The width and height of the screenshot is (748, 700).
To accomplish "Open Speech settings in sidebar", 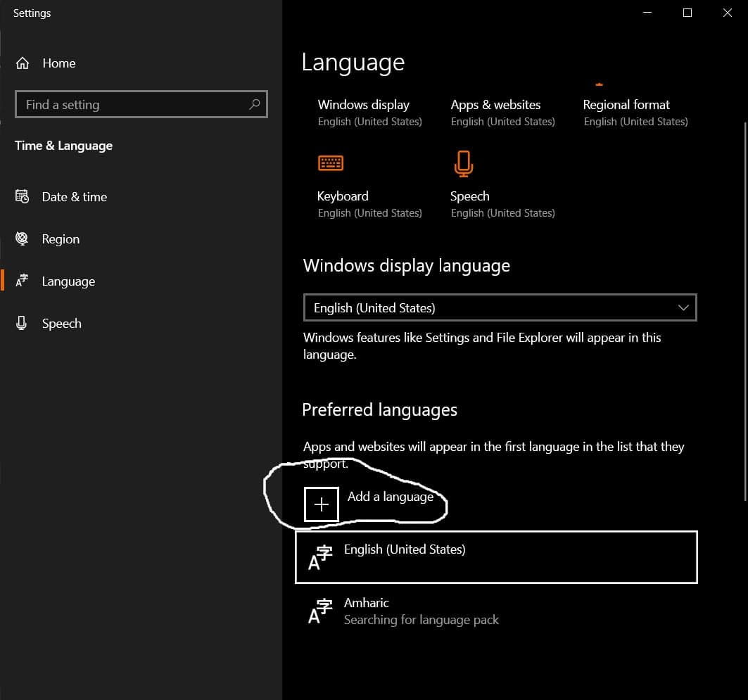I will click(x=61, y=324).
